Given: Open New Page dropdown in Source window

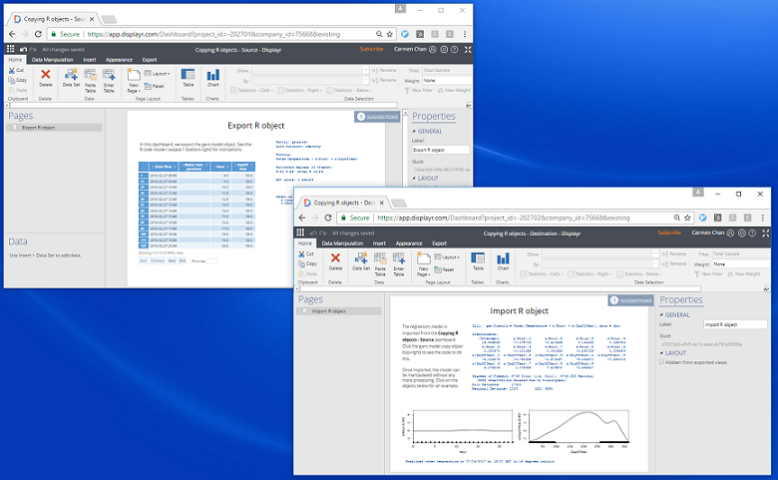Looking at the screenshot, I should click(132, 90).
